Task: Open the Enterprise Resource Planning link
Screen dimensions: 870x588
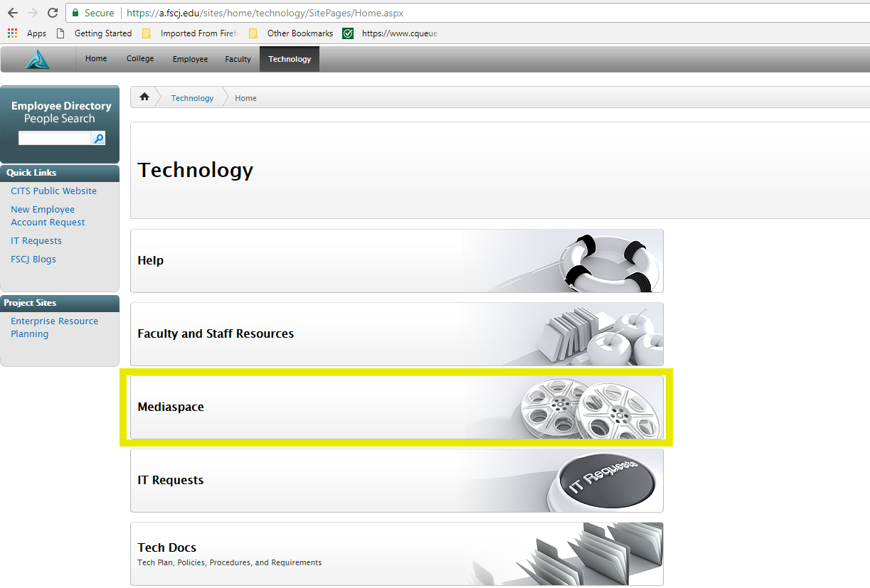Action: [54, 327]
